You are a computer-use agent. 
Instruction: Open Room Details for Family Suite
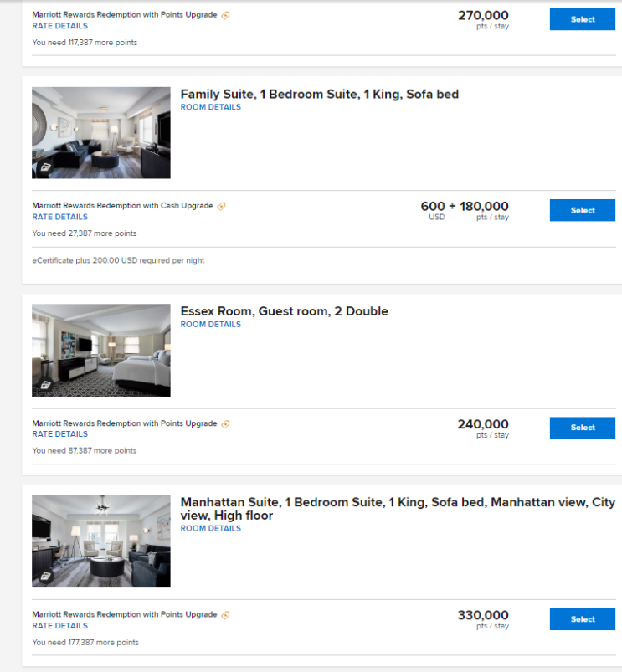[x=210, y=107]
